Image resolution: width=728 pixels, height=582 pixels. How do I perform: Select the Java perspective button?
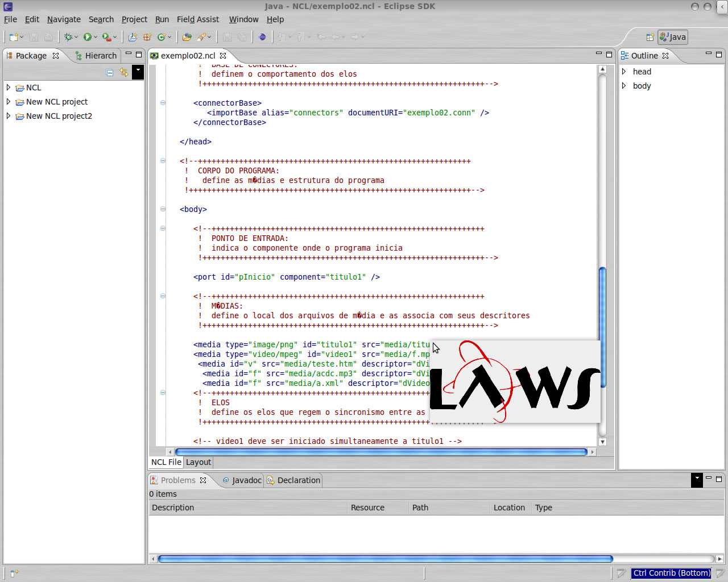[673, 37]
